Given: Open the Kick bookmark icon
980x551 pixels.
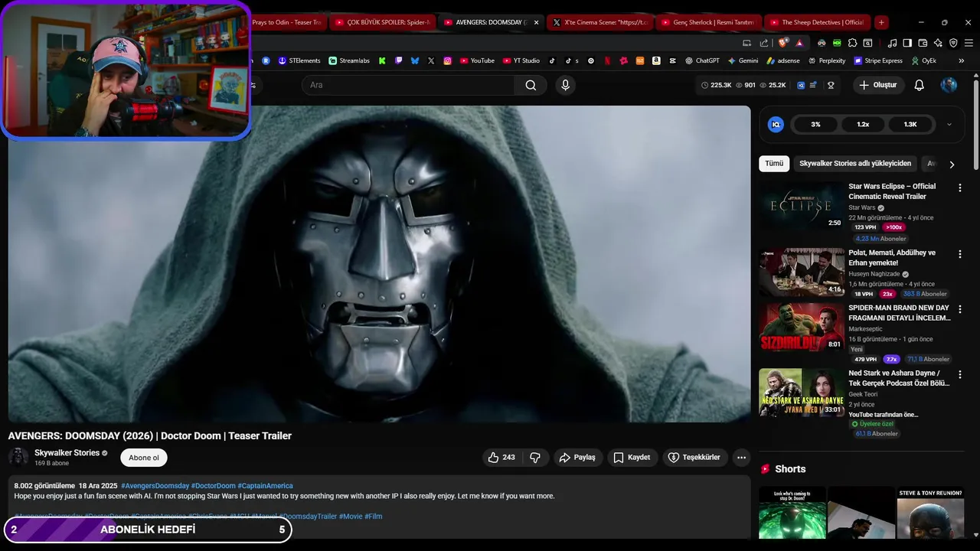Looking at the screenshot, I should [x=382, y=60].
